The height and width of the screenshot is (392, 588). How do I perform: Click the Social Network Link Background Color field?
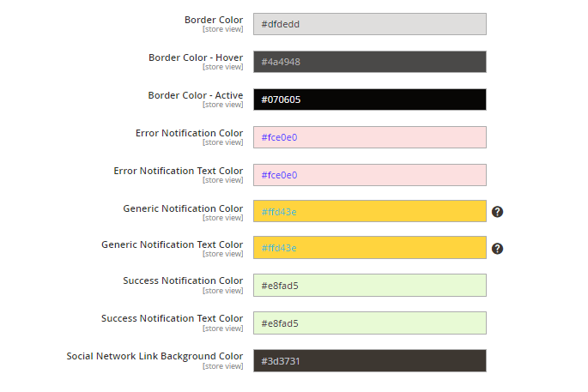tap(369, 361)
